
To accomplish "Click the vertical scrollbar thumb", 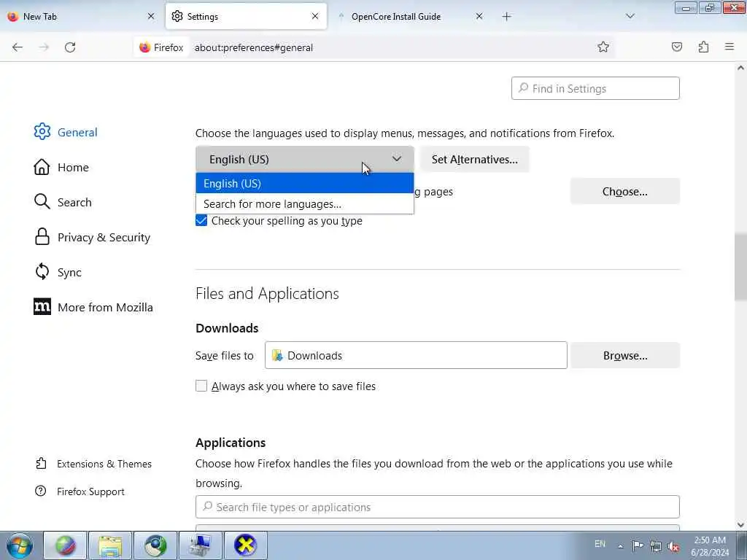I will click(x=740, y=267).
